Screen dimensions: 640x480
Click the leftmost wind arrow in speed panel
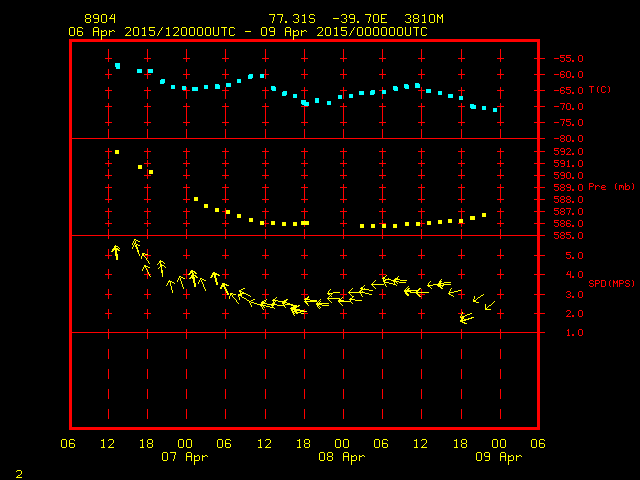(116, 252)
